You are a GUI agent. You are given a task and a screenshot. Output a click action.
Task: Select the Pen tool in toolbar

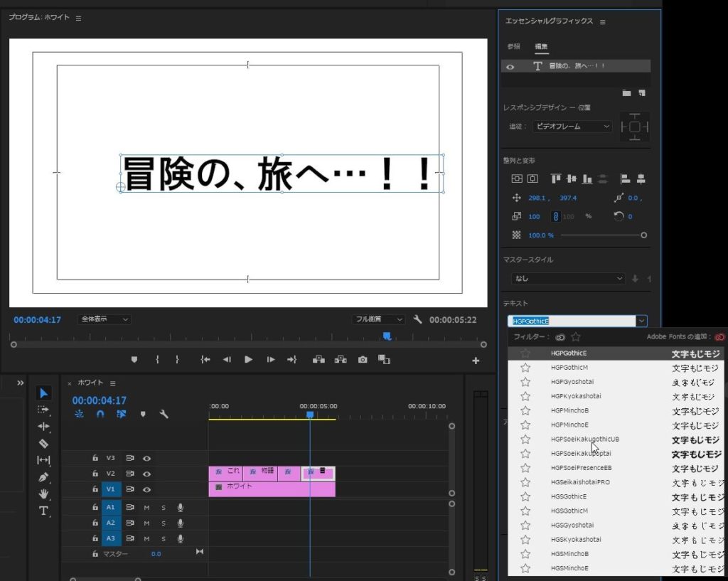[x=43, y=476]
